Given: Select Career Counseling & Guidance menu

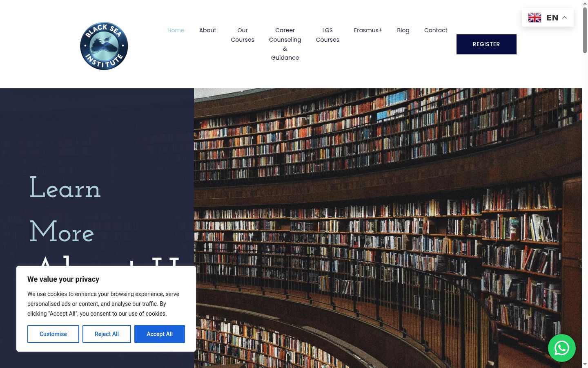Looking at the screenshot, I should [285, 44].
